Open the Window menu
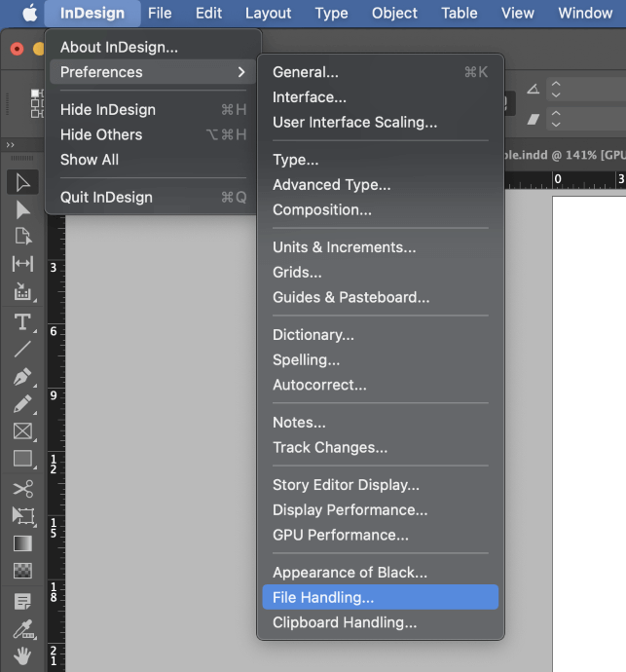Image resolution: width=626 pixels, height=672 pixels. click(x=585, y=14)
